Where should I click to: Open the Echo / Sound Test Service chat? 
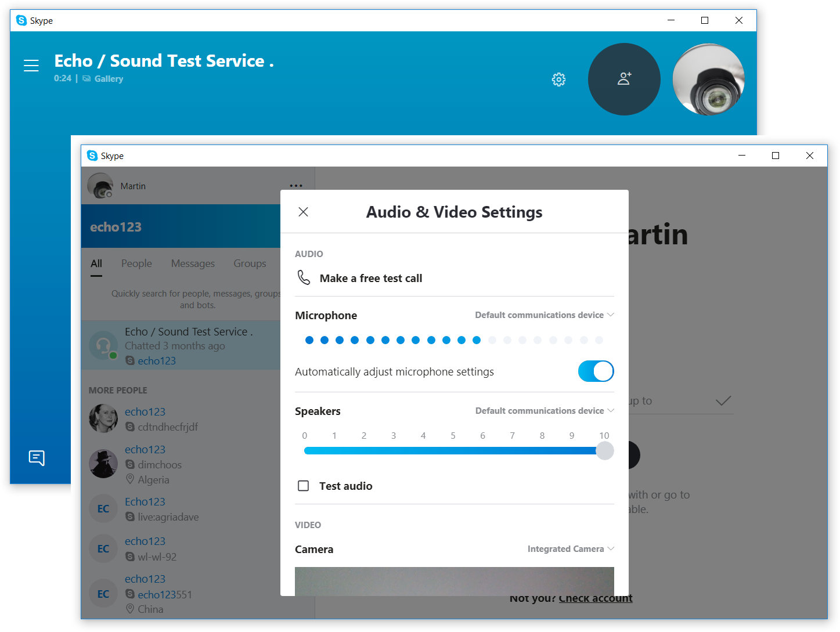181,345
